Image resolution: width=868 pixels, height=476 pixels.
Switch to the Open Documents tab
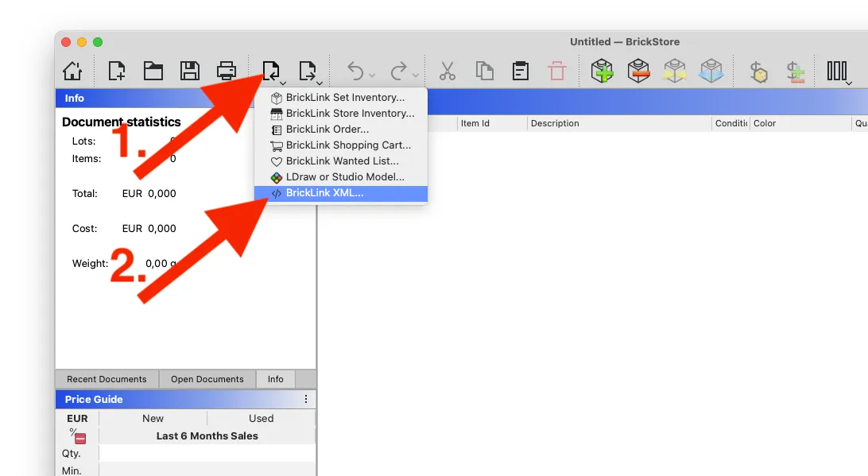pyautogui.click(x=207, y=379)
